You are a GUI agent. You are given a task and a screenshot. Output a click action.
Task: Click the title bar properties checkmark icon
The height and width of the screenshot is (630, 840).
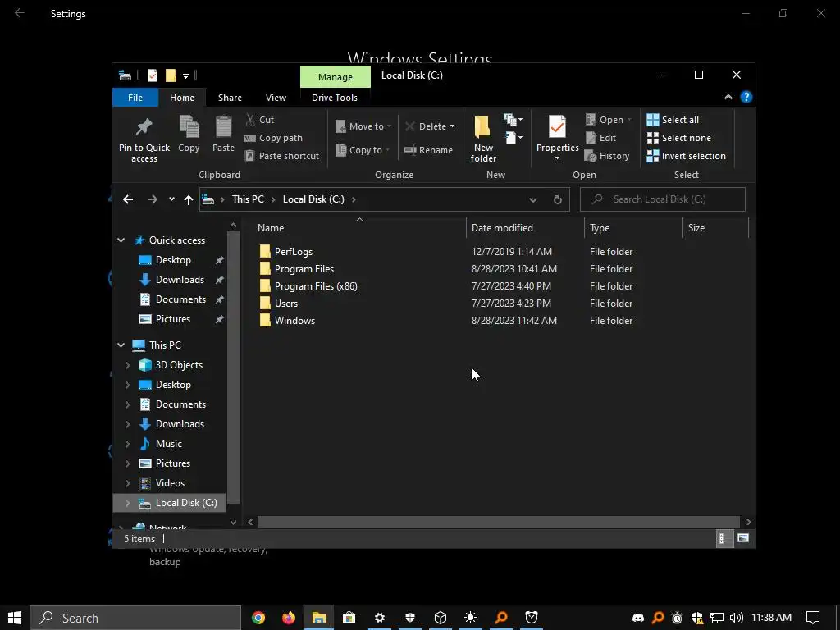point(153,75)
